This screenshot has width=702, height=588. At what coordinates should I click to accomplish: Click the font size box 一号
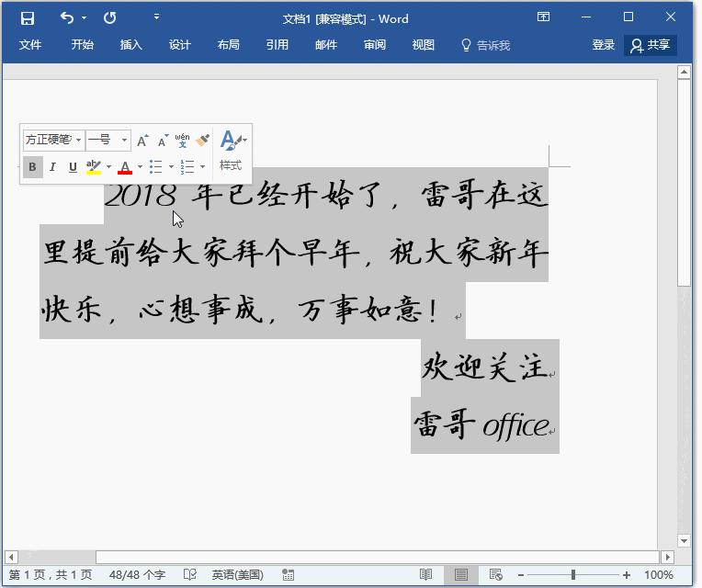[x=103, y=140]
